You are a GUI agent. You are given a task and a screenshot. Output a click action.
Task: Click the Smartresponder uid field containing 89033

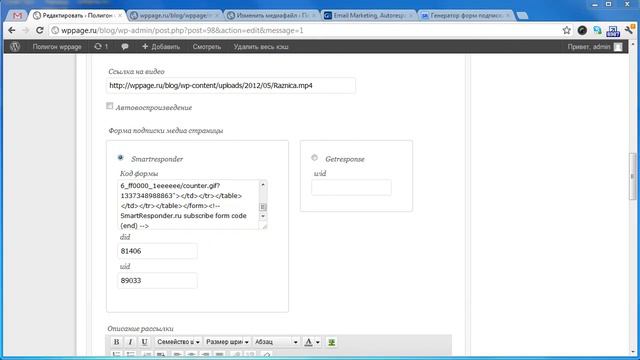pos(157,281)
